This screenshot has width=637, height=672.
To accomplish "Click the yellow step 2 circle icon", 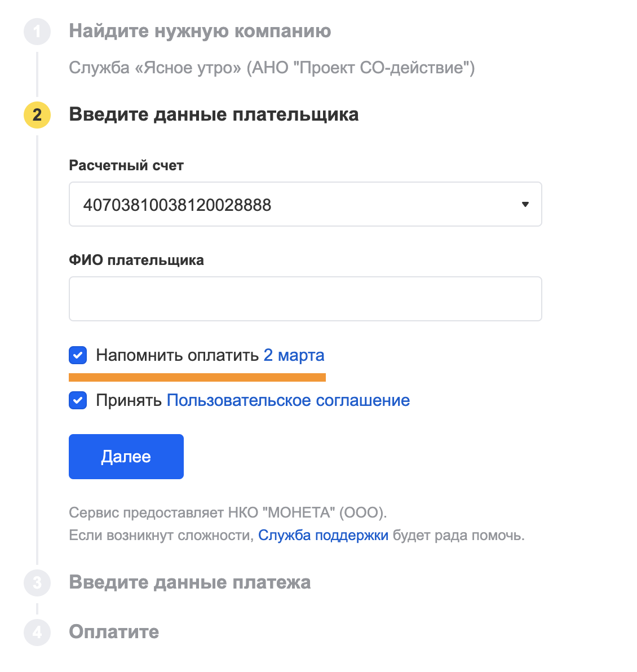I will (x=37, y=115).
